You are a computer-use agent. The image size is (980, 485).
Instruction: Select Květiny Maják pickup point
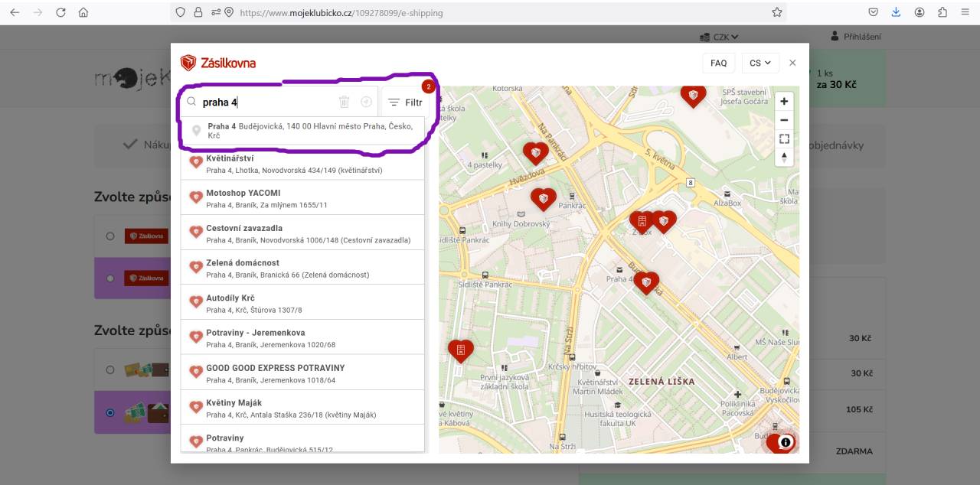pyautogui.click(x=302, y=408)
